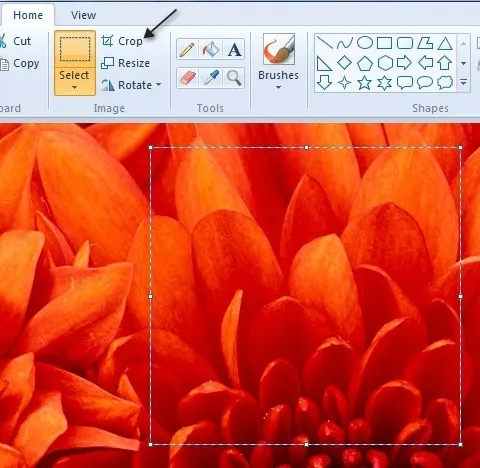Pick the Right triangle shape
The width and height of the screenshot is (480, 468).
click(x=324, y=63)
